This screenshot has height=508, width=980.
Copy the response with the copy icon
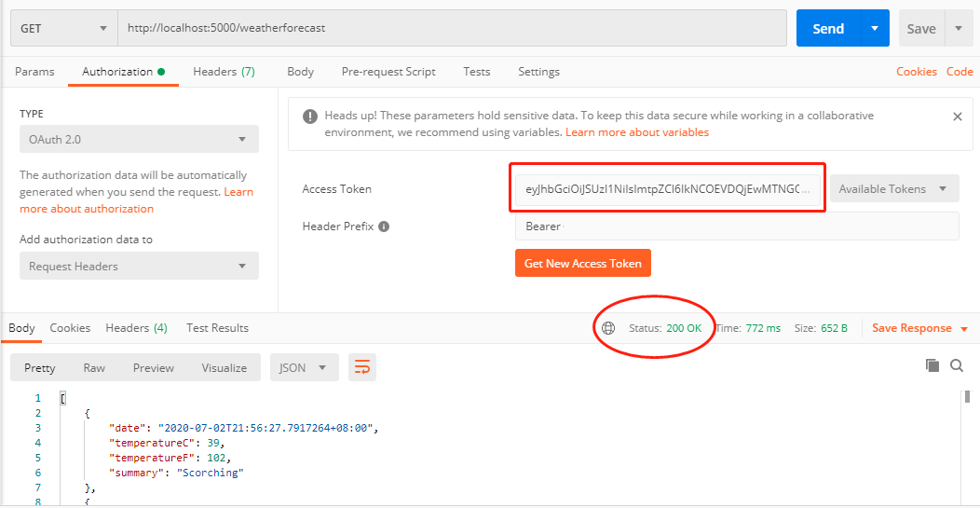932,365
